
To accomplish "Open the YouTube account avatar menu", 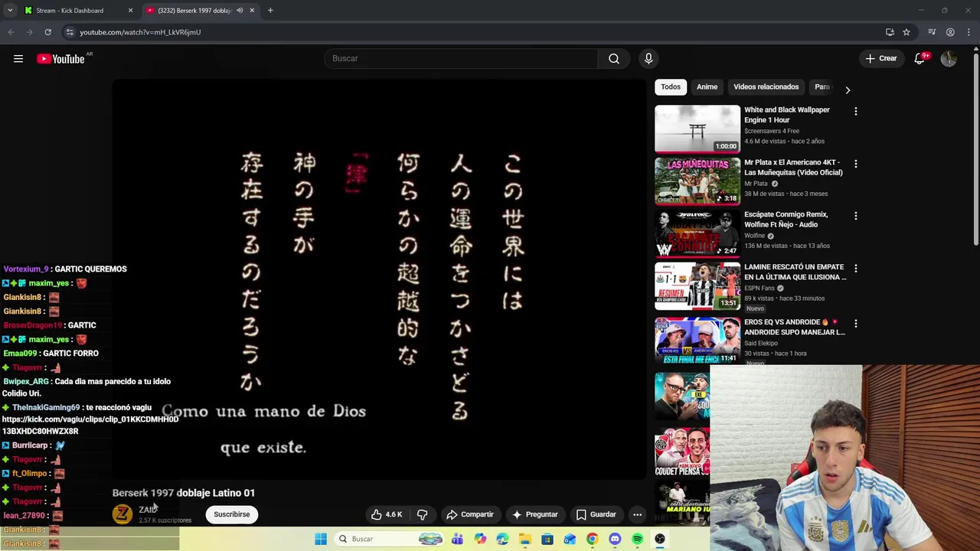I will pos(949,58).
